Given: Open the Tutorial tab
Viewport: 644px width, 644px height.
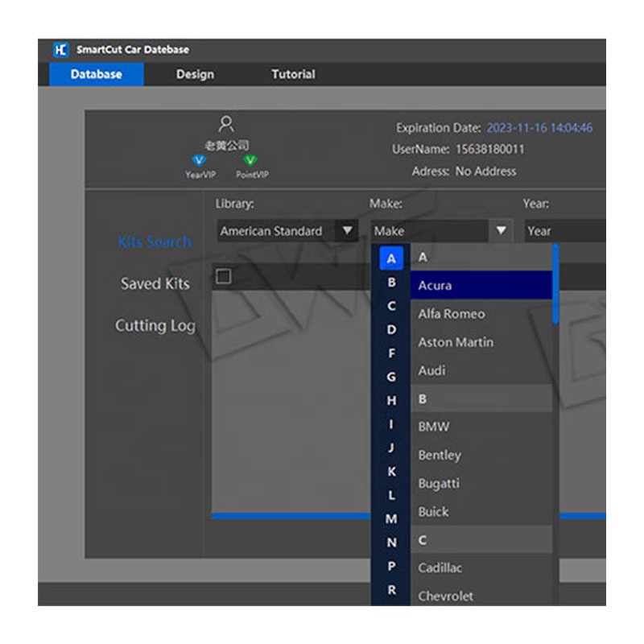Looking at the screenshot, I should (x=293, y=74).
